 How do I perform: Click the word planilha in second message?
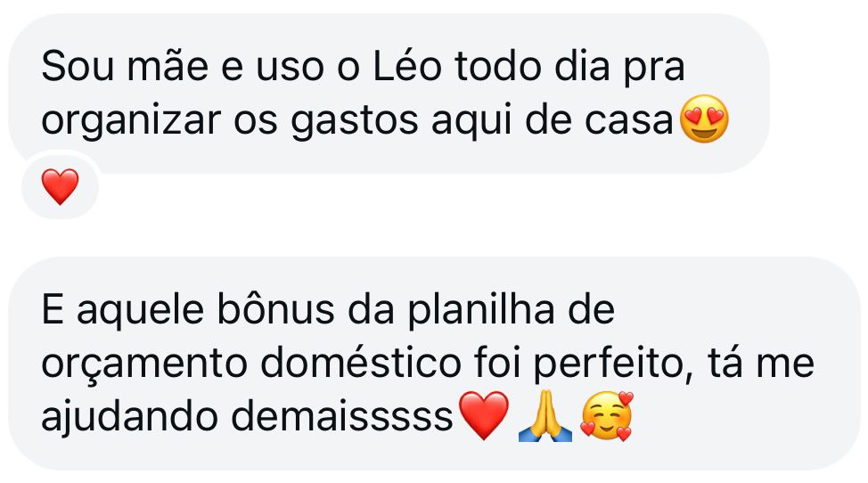point(481,312)
